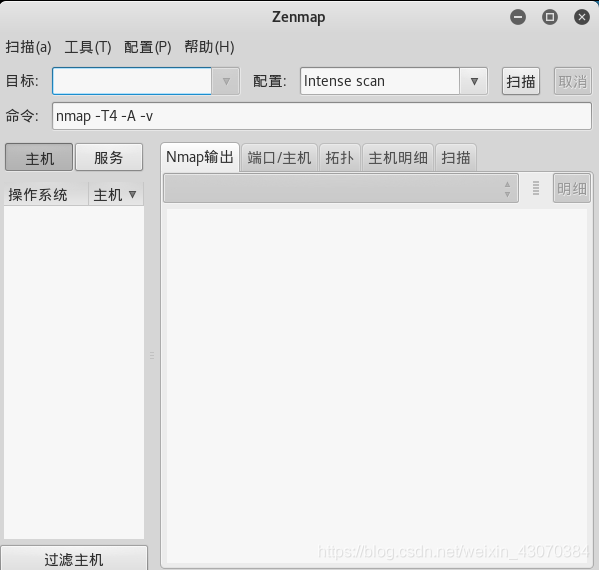Viewport: 599px width, 570px height.
Task: Close the Zenmap window
Action: [582, 17]
